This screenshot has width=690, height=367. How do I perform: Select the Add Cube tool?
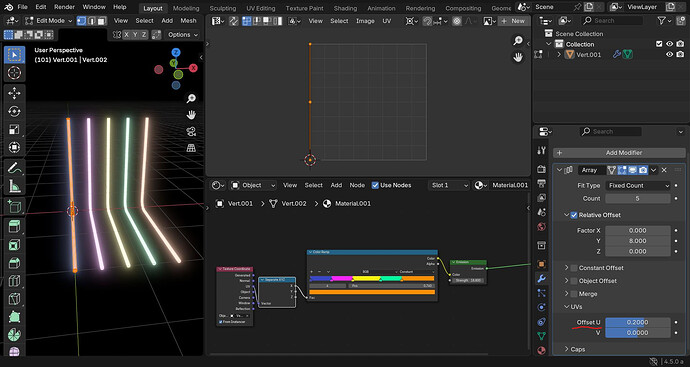tap(15, 206)
